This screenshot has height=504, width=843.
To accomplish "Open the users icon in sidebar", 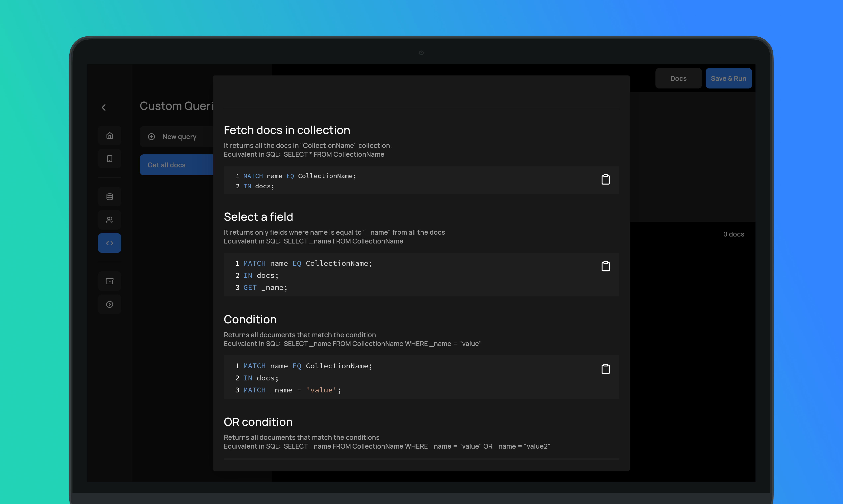I will click(110, 220).
